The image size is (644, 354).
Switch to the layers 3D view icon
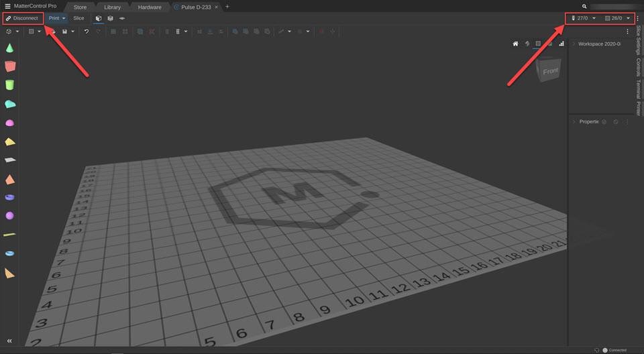(x=110, y=18)
